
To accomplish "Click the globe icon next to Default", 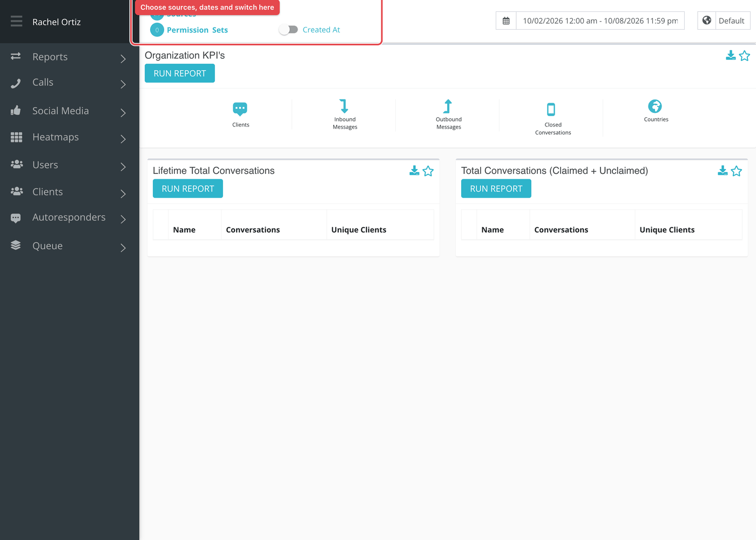I will point(706,21).
